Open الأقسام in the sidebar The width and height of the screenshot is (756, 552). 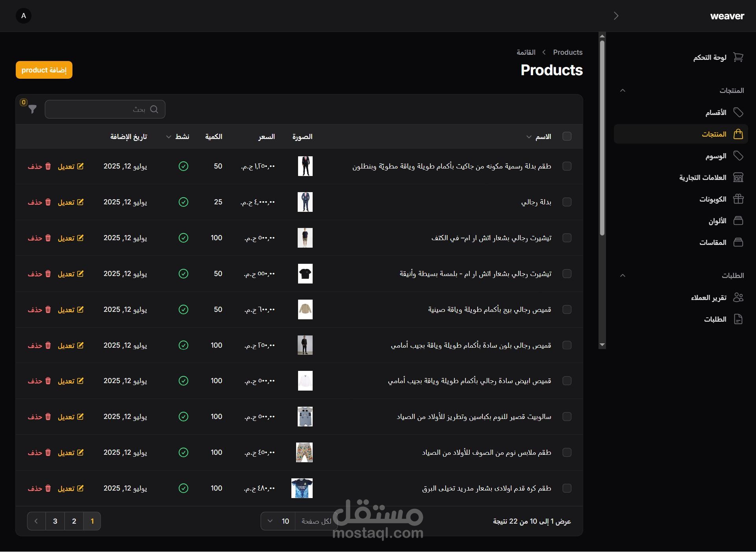point(716,113)
